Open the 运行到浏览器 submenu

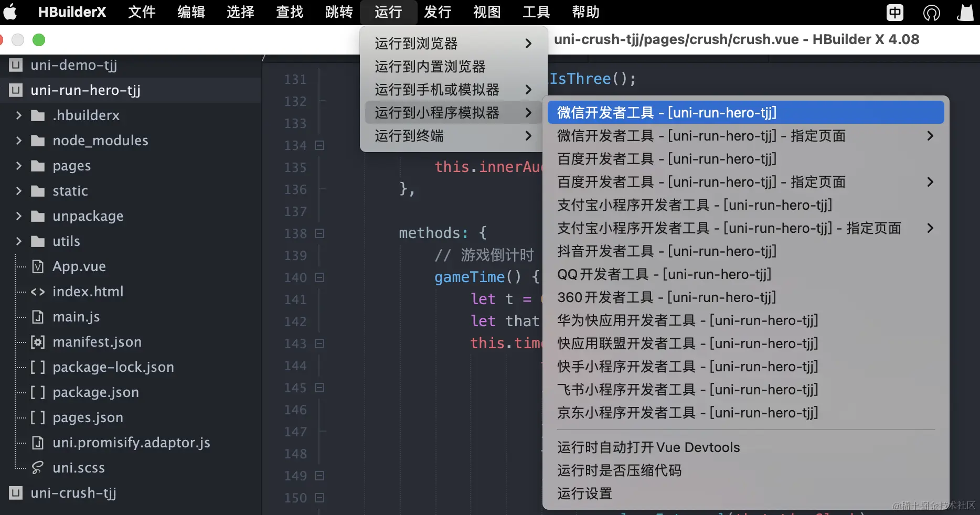(454, 44)
